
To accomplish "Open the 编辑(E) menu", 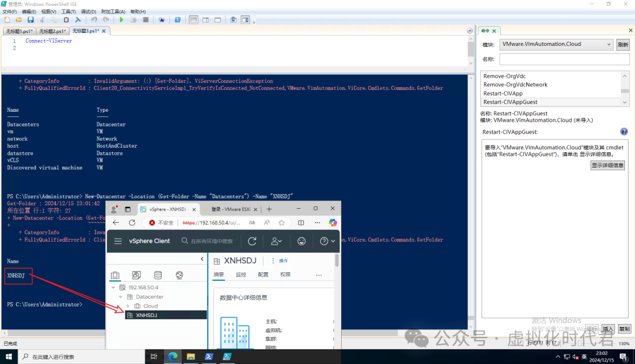I will coord(29,12).
